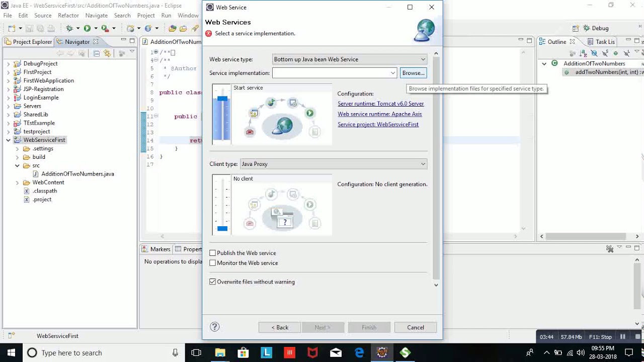Click the No client slider handle

pos(222,229)
